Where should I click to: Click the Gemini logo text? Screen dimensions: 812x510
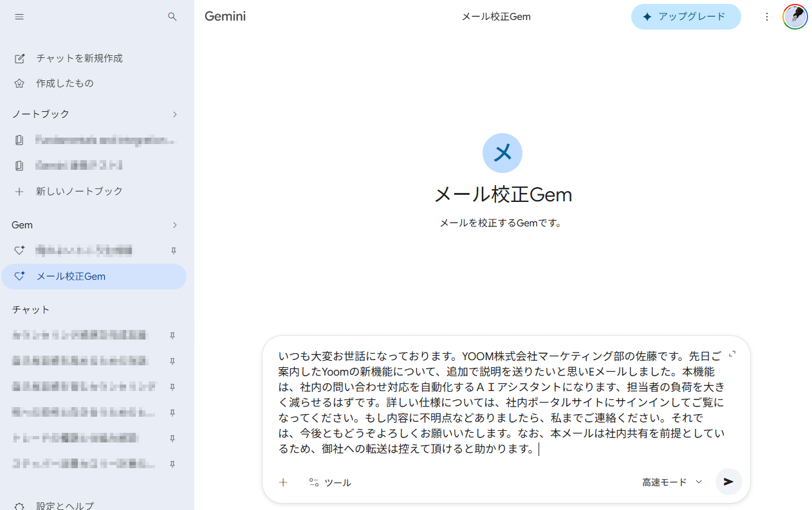[225, 16]
